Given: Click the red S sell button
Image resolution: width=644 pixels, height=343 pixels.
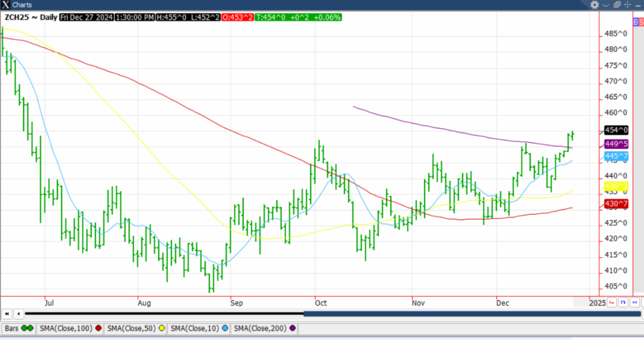Looking at the screenshot, I should pyautogui.click(x=642, y=22).
